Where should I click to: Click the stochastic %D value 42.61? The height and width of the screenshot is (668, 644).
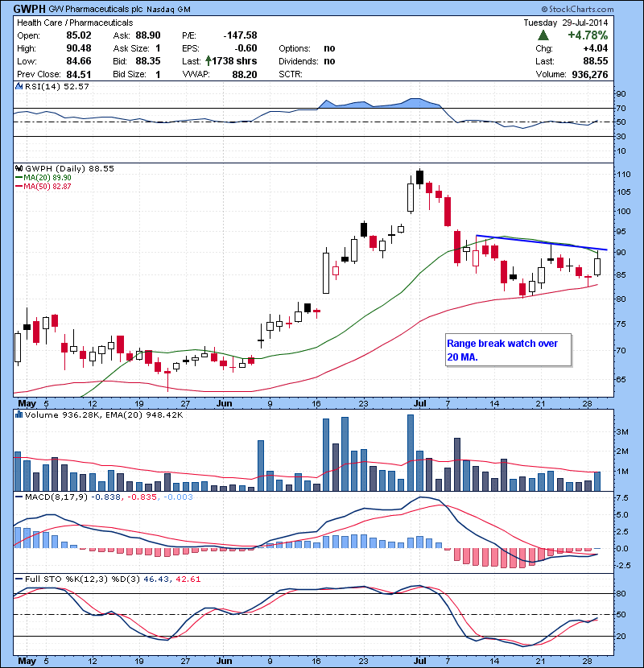tap(188, 579)
